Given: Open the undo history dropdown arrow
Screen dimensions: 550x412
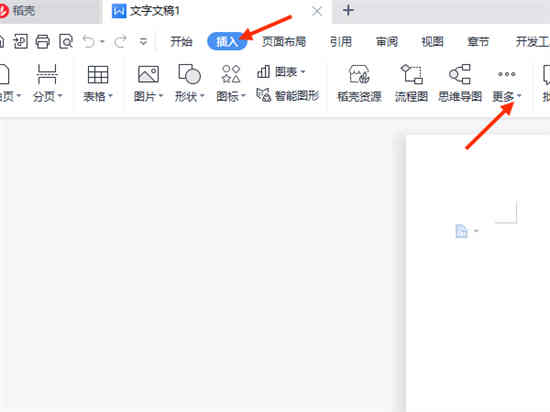Looking at the screenshot, I should (x=102, y=42).
